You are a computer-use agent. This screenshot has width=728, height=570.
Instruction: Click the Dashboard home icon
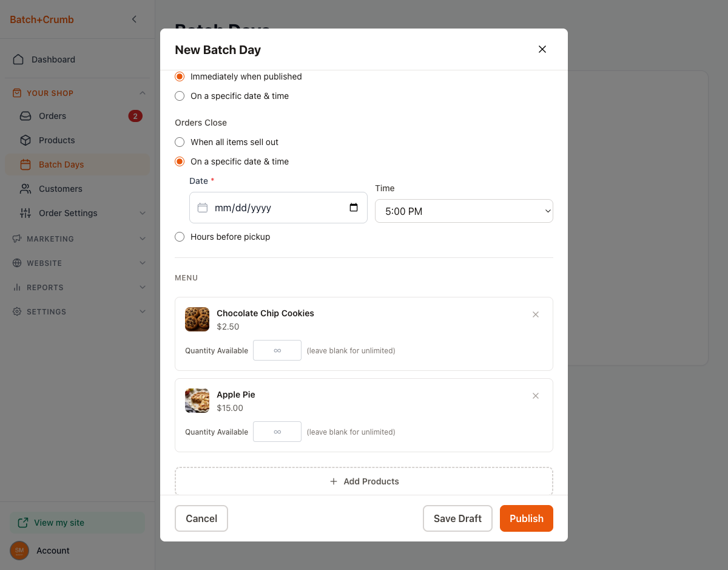18,59
